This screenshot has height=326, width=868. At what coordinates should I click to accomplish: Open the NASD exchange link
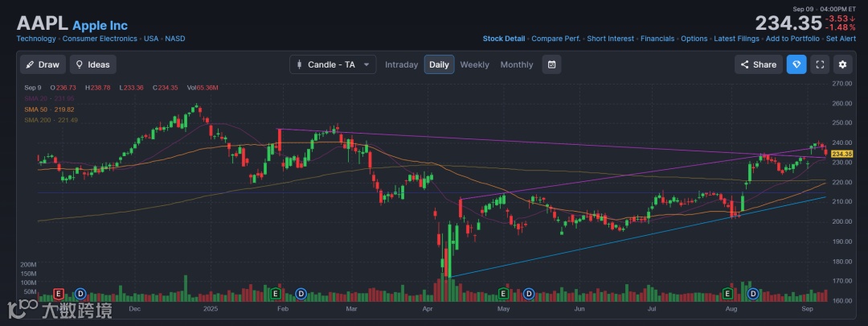[175, 39]
